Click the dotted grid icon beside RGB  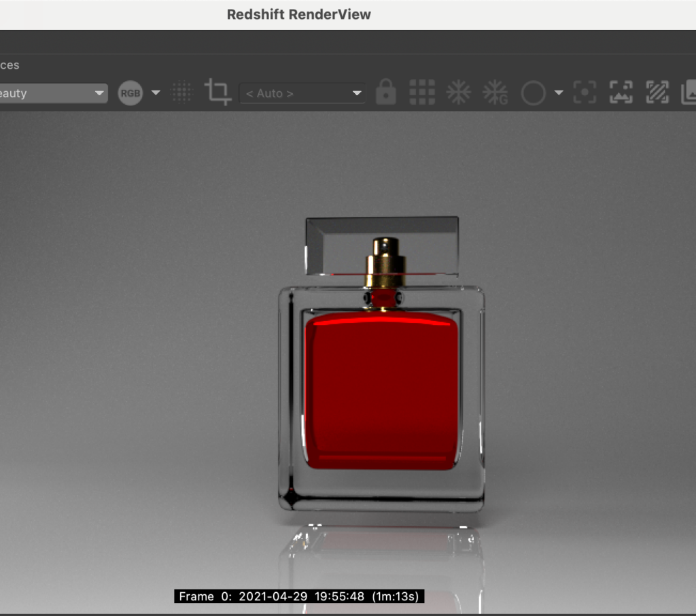coord(181,92)
